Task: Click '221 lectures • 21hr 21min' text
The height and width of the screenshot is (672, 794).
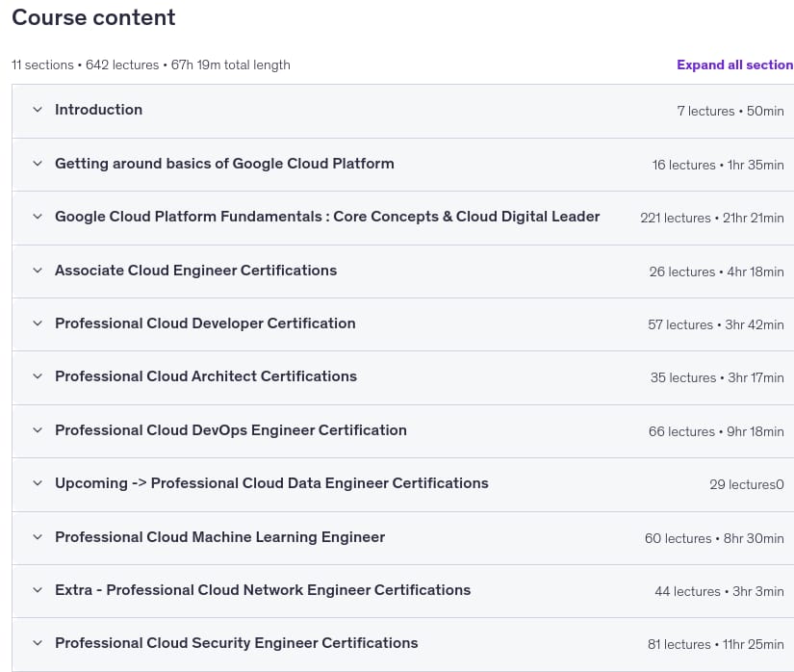Action: (x=712, y=219)
